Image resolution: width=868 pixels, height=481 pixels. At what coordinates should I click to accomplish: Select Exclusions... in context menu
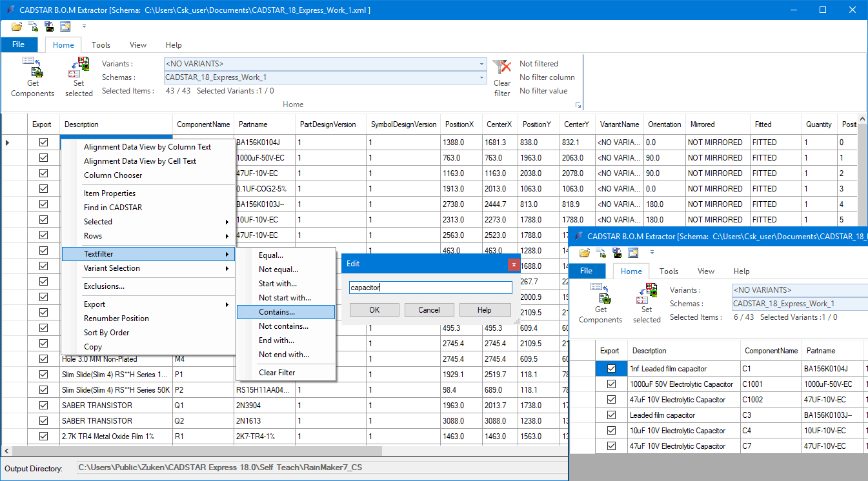pos(149,286)
